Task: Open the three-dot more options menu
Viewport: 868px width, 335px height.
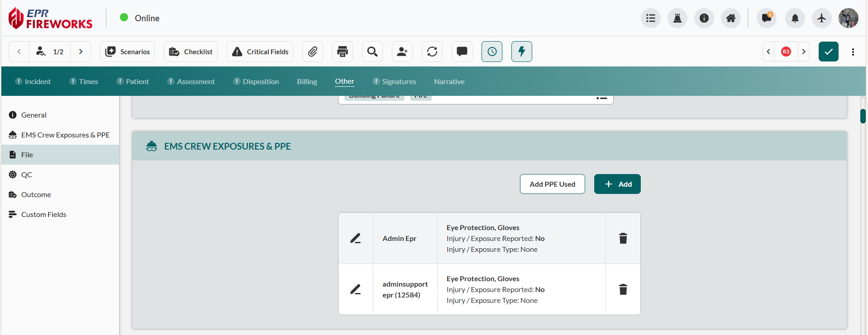Action: click(853, 52)
